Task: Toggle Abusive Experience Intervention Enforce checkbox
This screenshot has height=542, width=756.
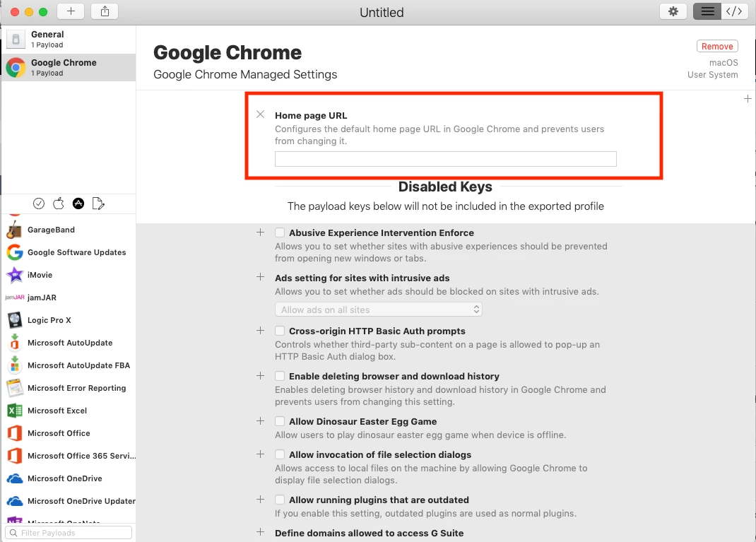Action: [280, 232]
